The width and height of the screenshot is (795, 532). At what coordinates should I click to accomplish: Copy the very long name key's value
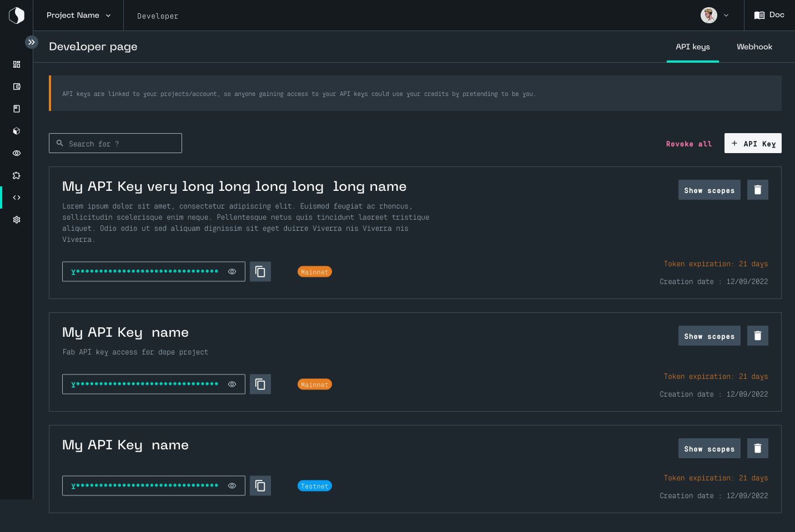click(x=260, y=272)
